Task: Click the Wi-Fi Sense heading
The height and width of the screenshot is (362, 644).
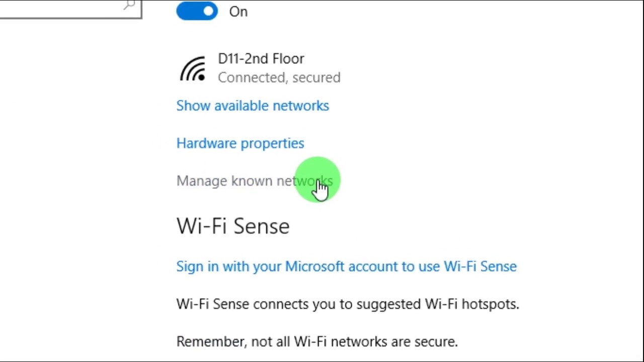Action: (x=233, y=226)
